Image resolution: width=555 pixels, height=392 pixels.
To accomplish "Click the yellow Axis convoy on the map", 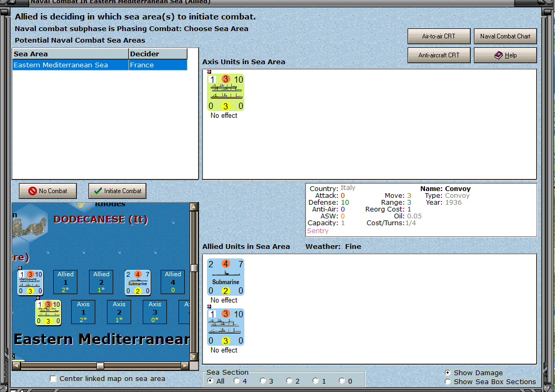I will (x=48, y=313).
